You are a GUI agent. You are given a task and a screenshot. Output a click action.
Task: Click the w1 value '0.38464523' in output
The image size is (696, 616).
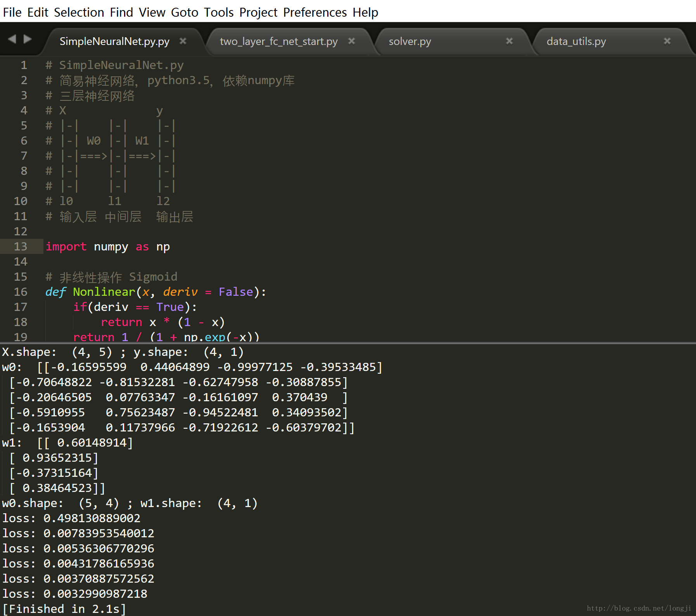[57, 488]
